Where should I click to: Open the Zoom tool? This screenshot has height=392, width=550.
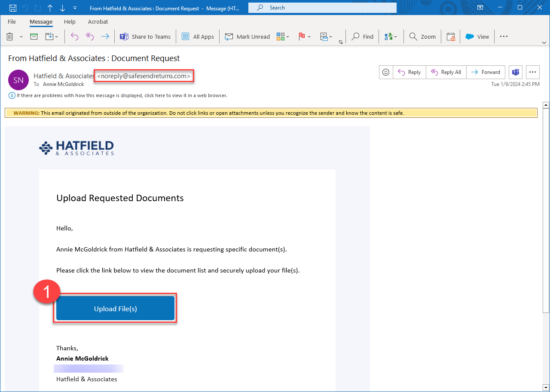[x=422, y=37]
